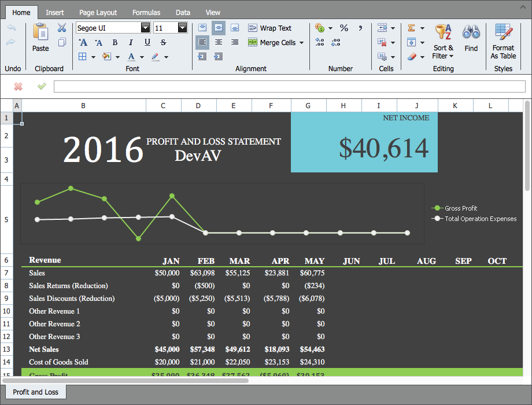This screenshot has width=532, height=405.
Task: Enable middle vertical alignment
Action: click(x=219, y=28)
